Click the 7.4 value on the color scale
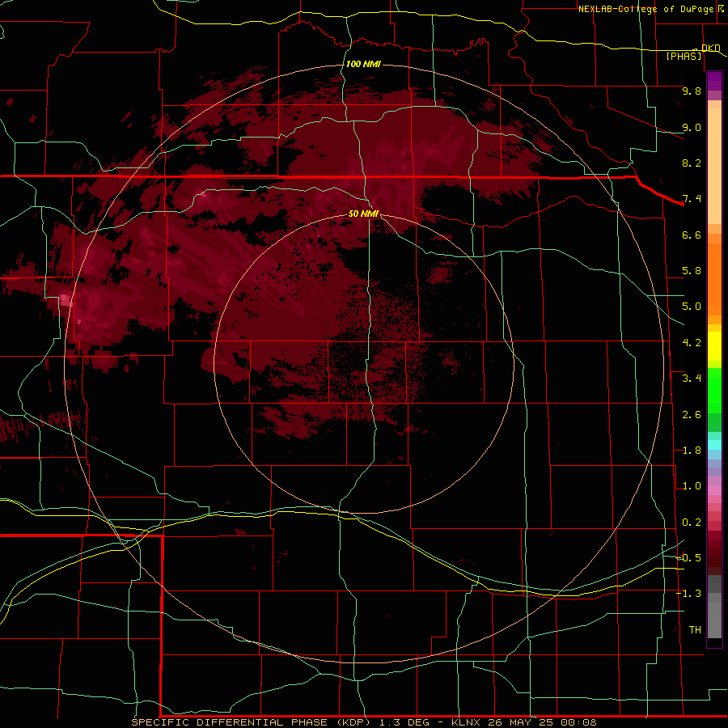 [x=692, y=199]
